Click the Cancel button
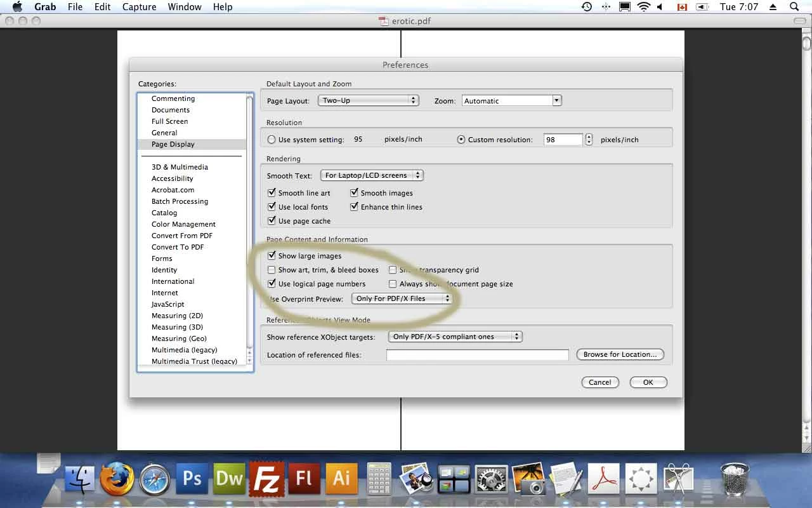Screen dimensions: 812x508 click(x=600, y=382)
